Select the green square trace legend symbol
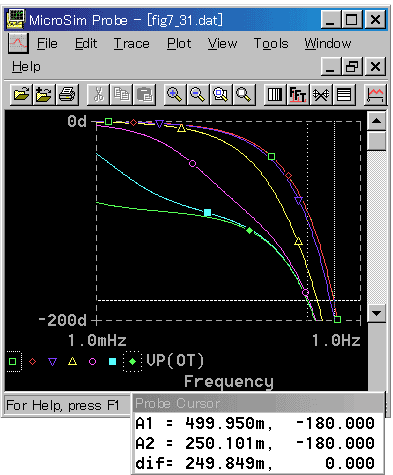 (13, 361)
